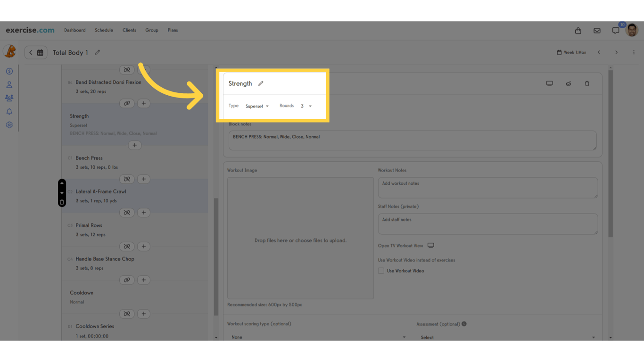Delete the Strength block with trash icon
Screen dimensions: 644x362
coord(587,83)
